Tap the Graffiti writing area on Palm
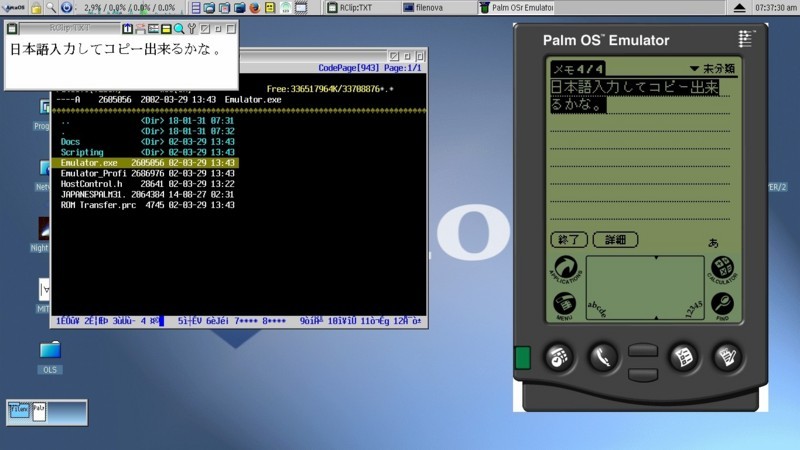The height and width of the screenshot is (450, 800). (645, 288)
